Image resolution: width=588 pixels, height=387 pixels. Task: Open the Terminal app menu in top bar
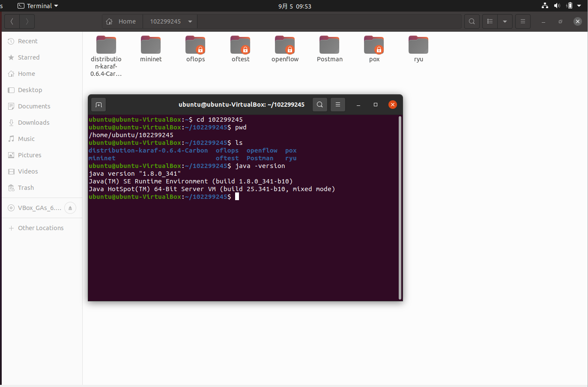coord(38,6)
